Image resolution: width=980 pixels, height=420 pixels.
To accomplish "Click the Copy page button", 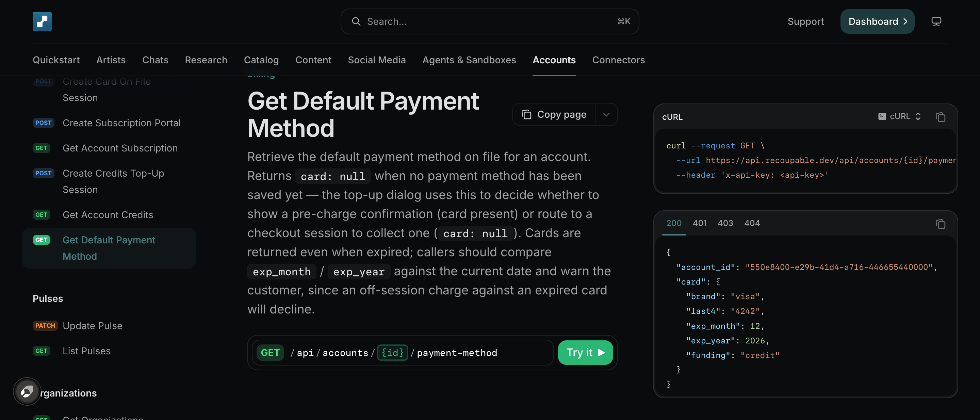I will [554, 114].
